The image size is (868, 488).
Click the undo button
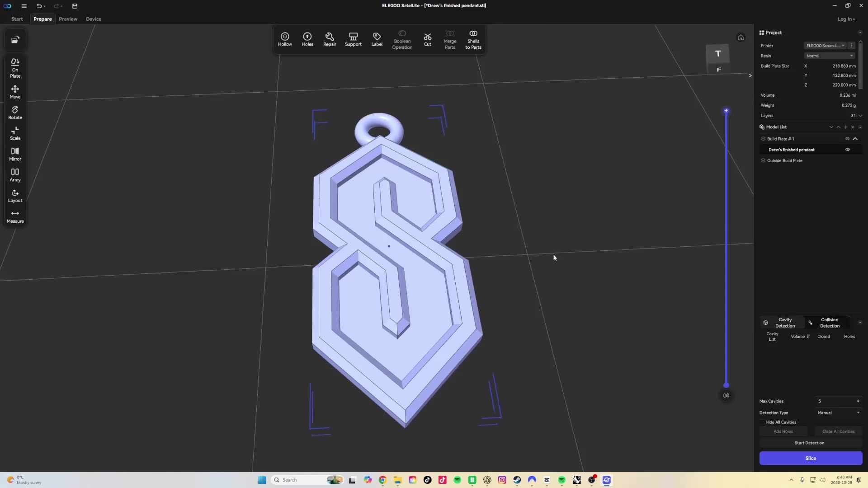pyautogui.click(x=39, y=6)
